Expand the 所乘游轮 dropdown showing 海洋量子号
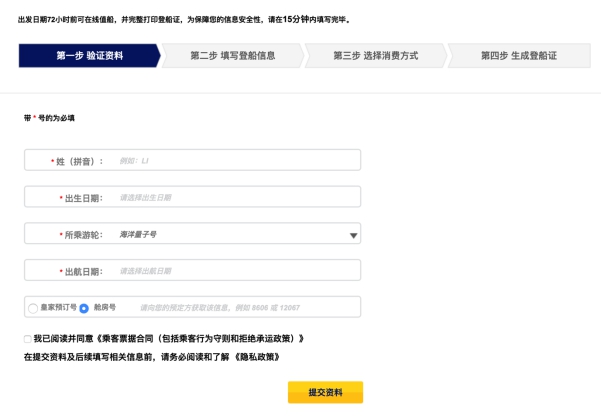 pyautogui.click(x=230, y=234)
